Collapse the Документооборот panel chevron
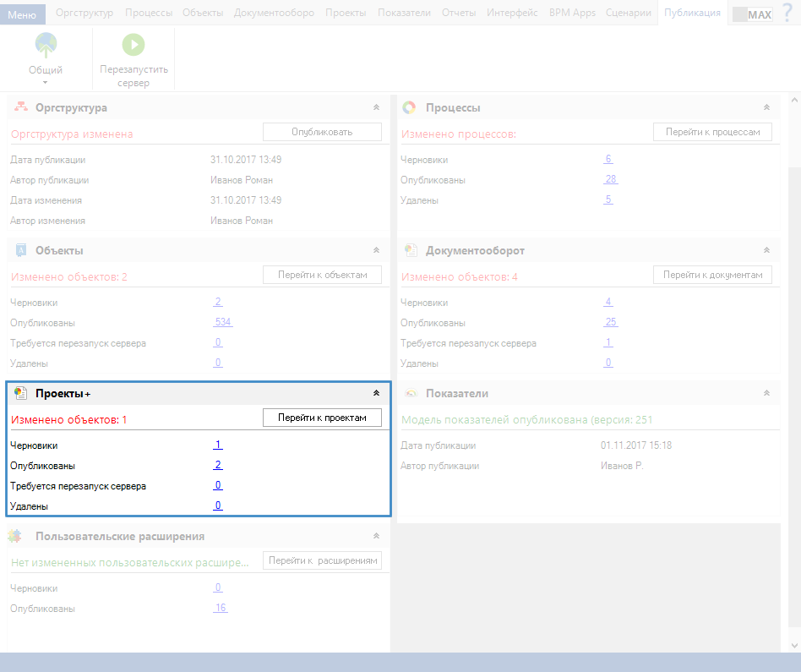This screenshot has width=801, height=672. (x=766, y=250)
